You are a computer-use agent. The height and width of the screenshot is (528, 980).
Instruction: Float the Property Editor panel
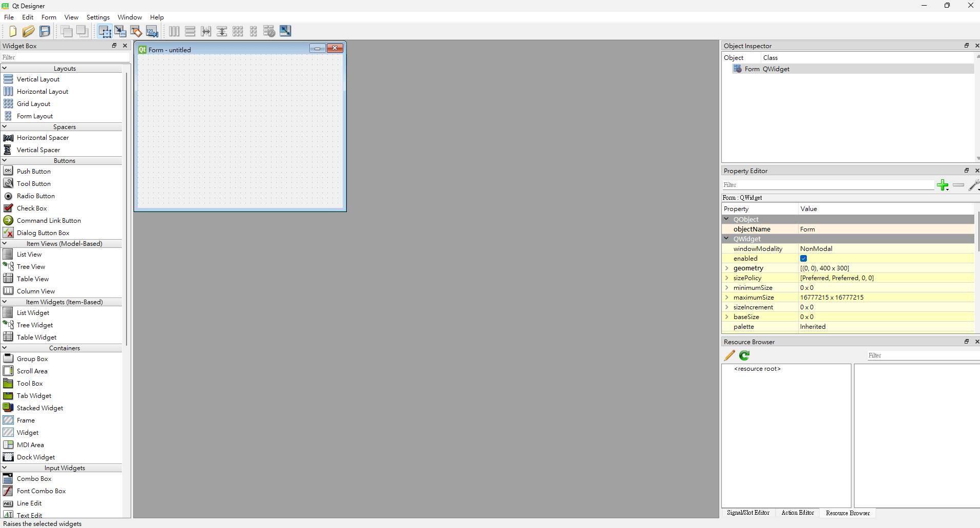pos(967,171)
